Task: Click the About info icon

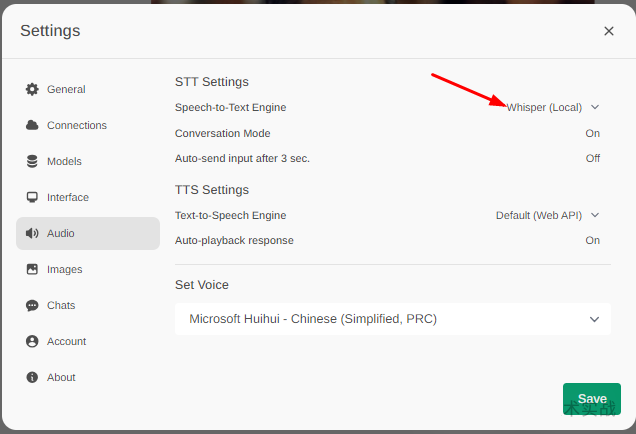Action: click(32, 377)
